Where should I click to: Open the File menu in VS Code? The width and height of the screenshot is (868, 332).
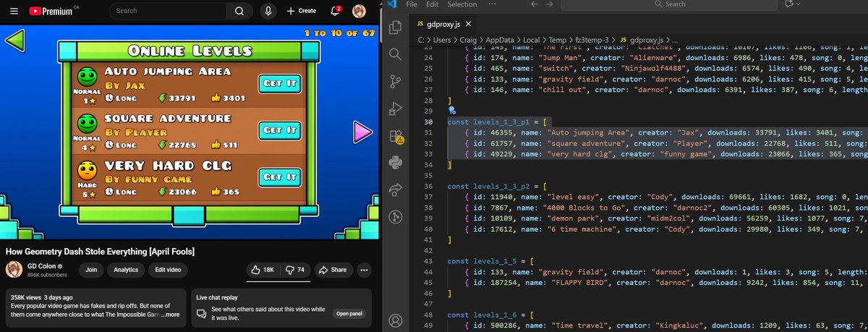(x=412, y=4)
